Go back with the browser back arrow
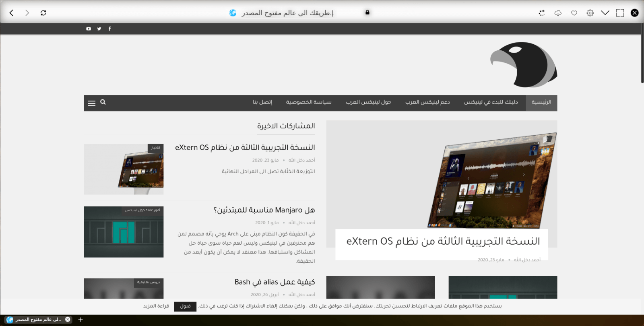 tap(11, 13)
